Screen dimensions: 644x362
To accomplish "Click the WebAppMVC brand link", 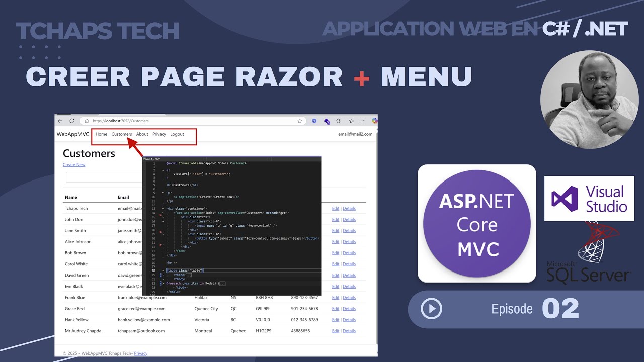I will click(x=73, y=134).
